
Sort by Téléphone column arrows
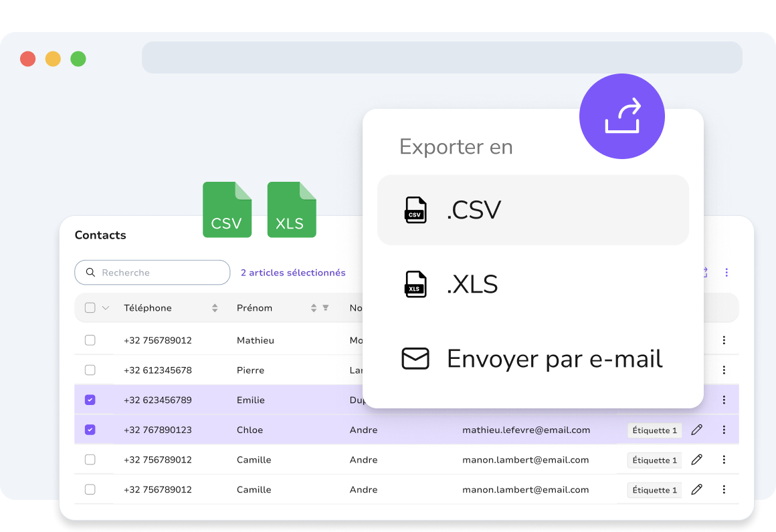click(x=215, y=308)
